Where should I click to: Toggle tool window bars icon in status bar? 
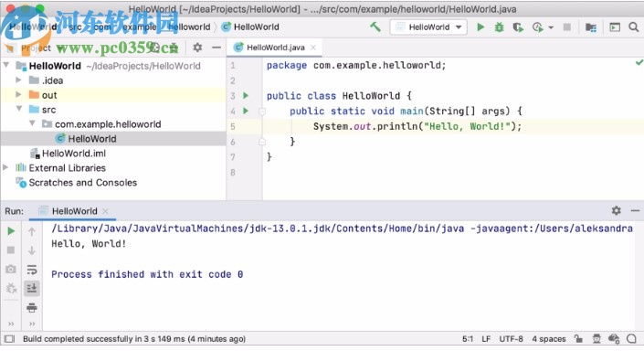coord(9,339)
